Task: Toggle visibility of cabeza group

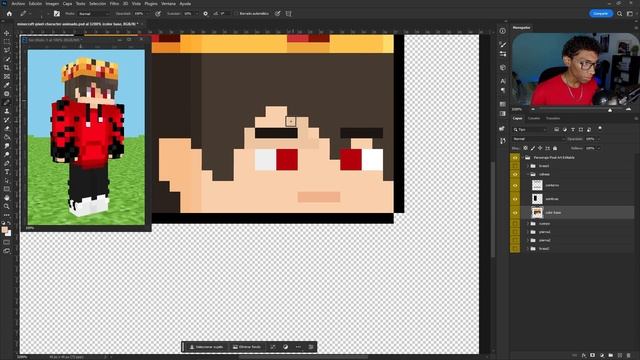Action: pyautogui.click(x=515, y=174)
